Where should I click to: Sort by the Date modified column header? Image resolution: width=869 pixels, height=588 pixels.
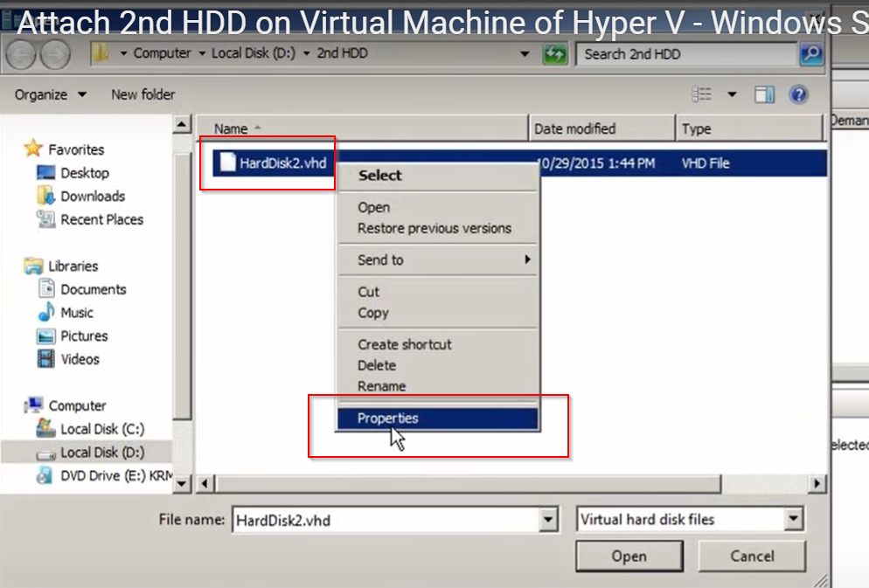point(601,128)
